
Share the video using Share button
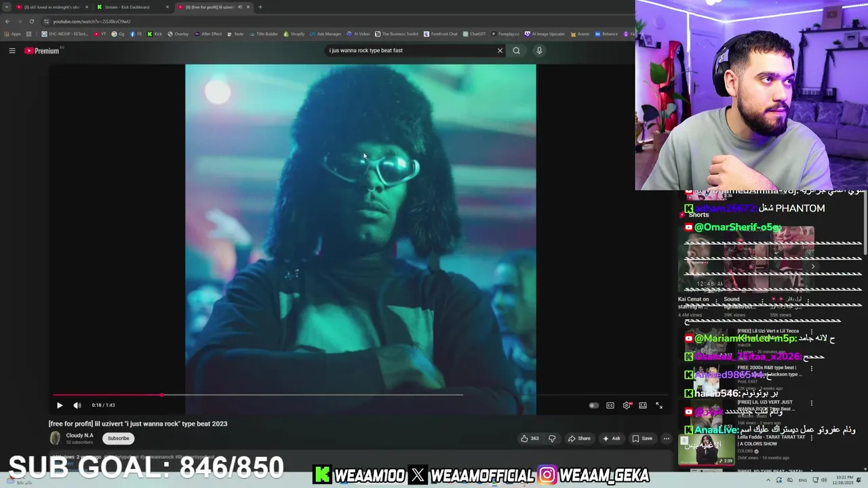click(x=579, y=439)
